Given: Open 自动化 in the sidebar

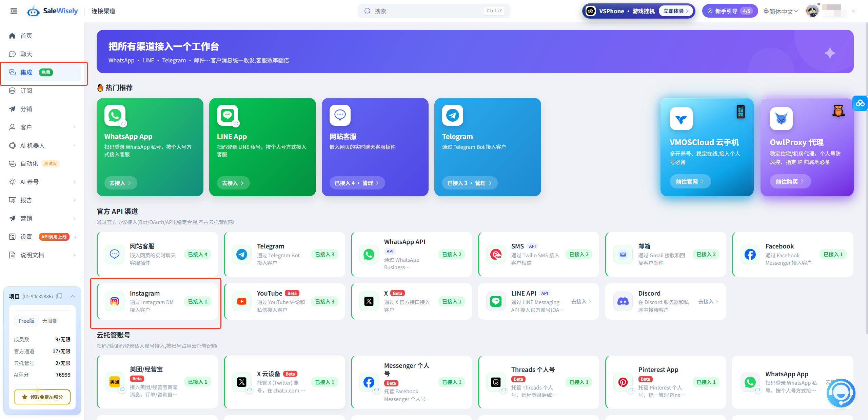Looking at the screenshot, I should click(42, 164).
